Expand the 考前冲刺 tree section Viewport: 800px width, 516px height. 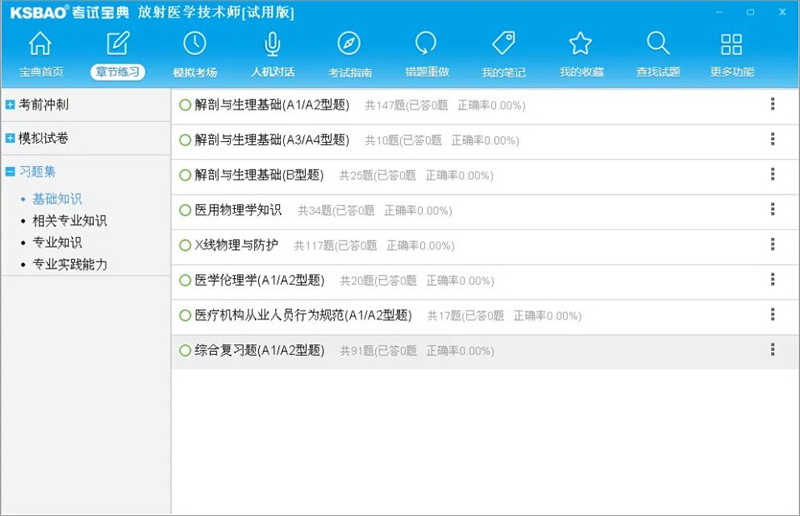[10, 104]
